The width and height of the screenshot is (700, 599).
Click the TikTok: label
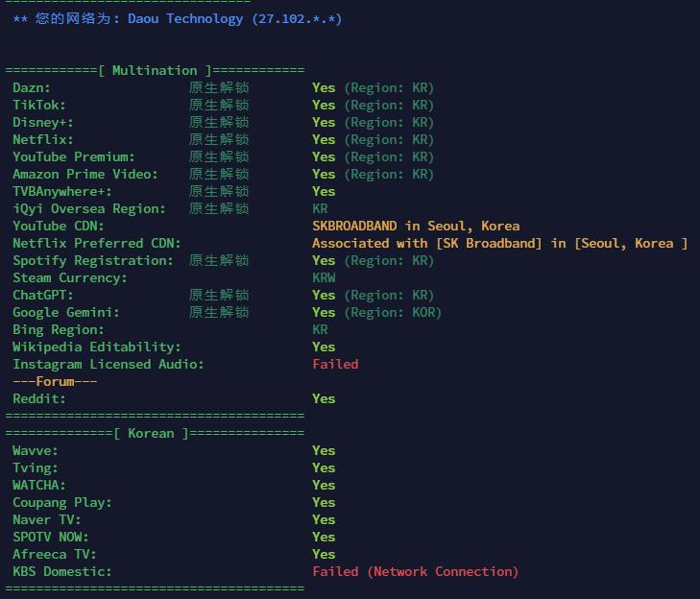[39, 105]
